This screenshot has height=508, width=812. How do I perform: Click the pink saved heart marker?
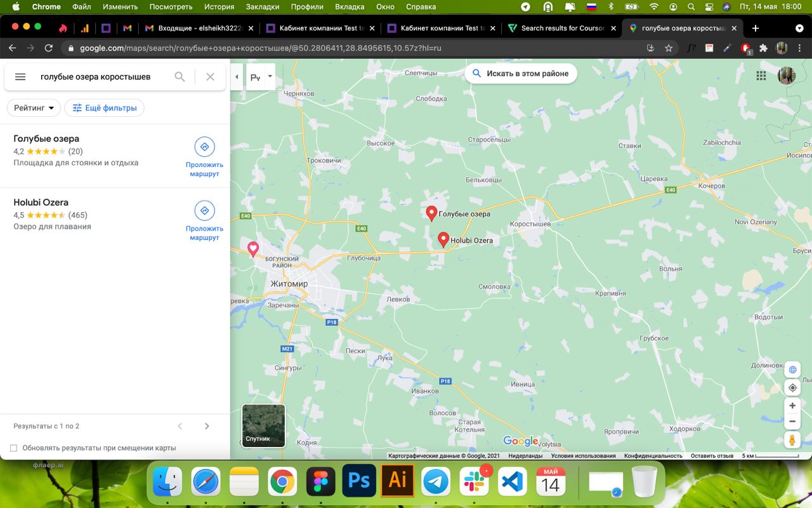253,249
